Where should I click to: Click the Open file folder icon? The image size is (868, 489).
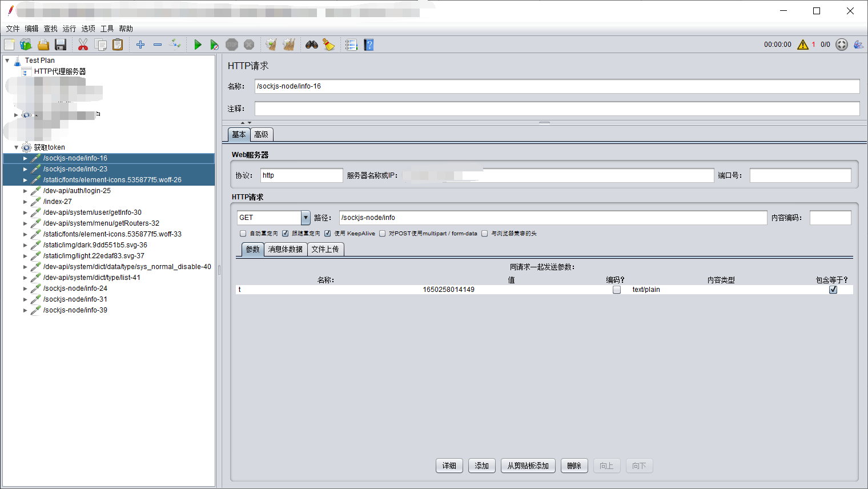pos(43,45)
